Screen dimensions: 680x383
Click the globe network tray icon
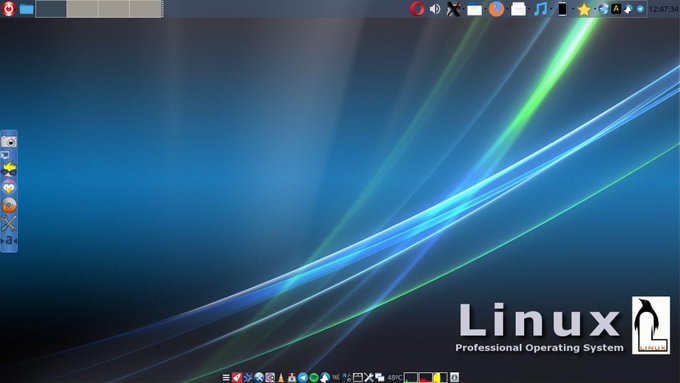pos(603,9)
